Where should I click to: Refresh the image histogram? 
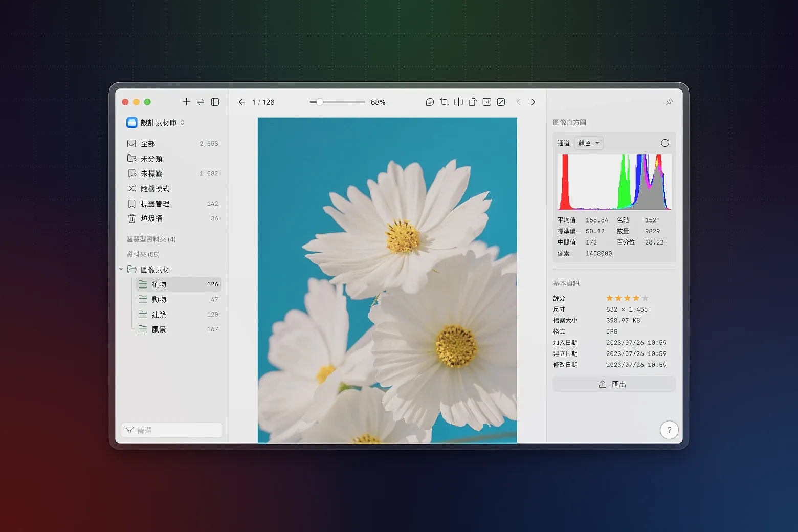point(665,143)
